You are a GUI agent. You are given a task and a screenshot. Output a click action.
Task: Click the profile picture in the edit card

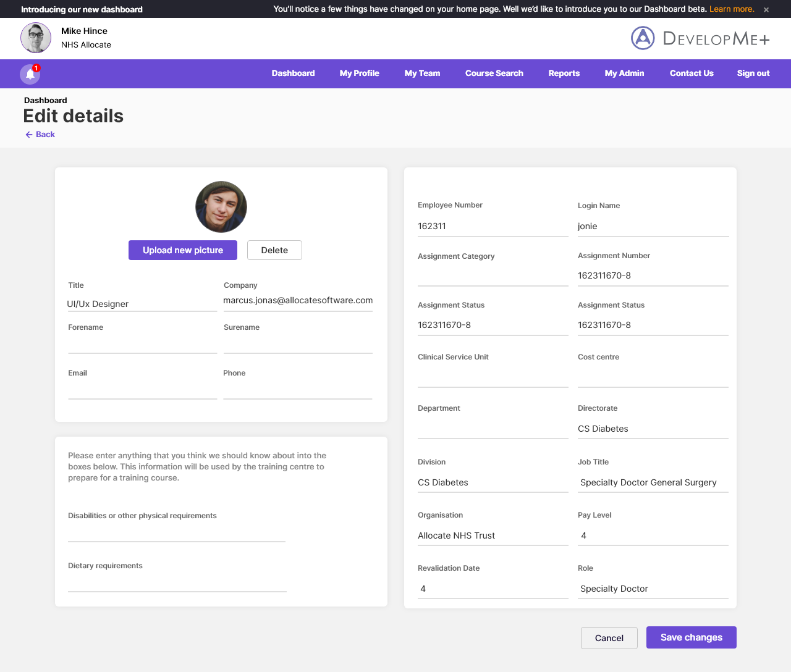[x=221, y=207]
